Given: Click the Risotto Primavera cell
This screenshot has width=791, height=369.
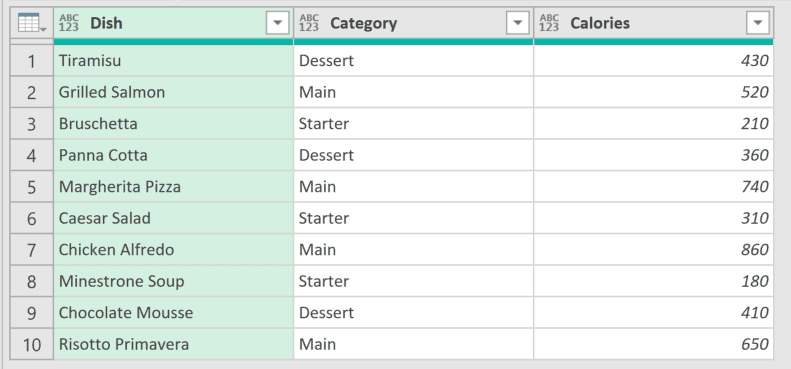Looking at the screenshot, I should pyautogui.click(x=174, y=344).
